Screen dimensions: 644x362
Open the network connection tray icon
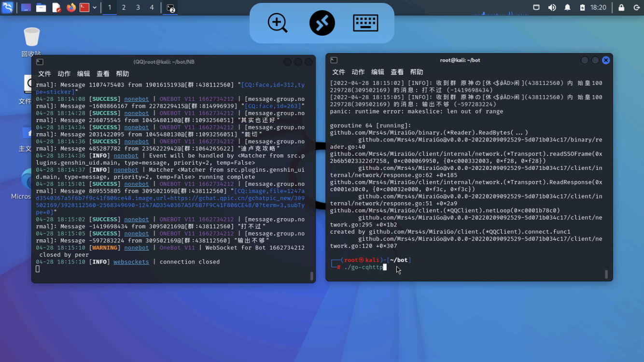536,8
